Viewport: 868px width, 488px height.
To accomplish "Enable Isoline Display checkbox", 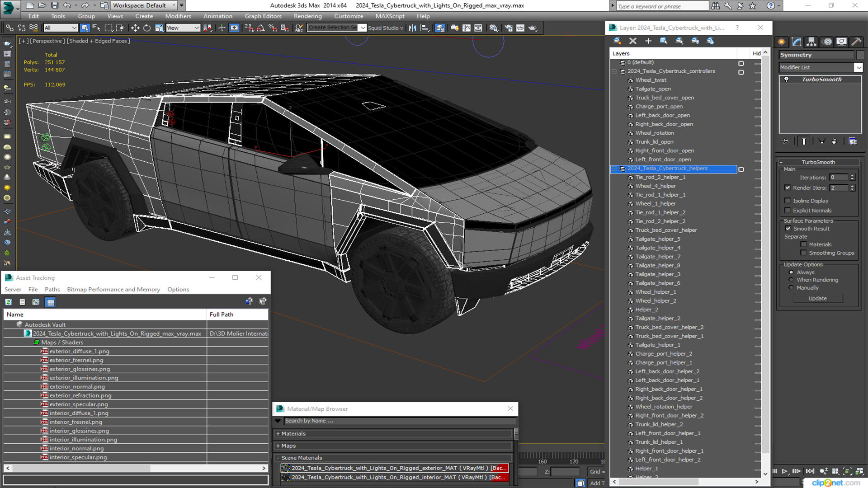I will click(x=788, y=201).
